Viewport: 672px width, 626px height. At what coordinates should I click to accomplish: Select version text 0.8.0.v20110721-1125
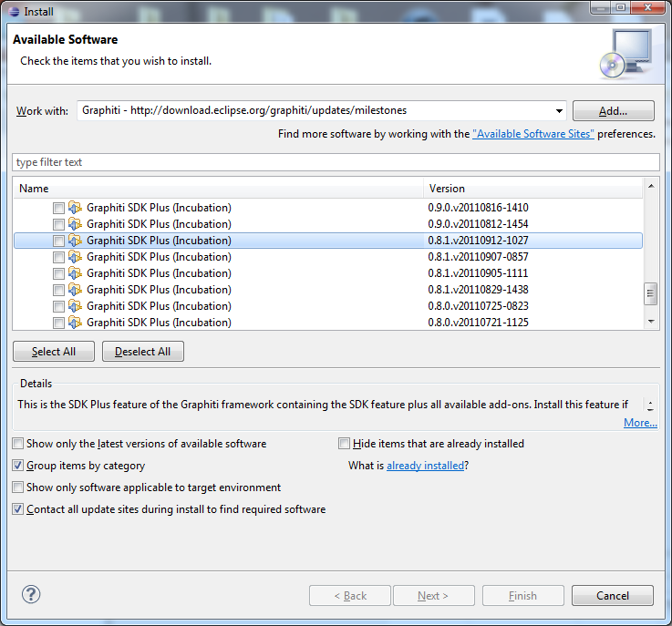point(478,323)
